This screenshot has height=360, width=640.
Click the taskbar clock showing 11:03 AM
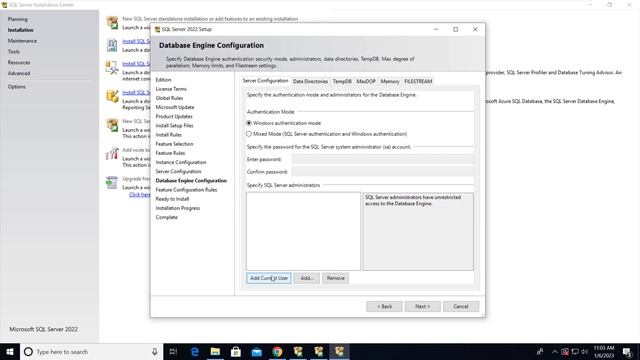(x=604, y=351)
